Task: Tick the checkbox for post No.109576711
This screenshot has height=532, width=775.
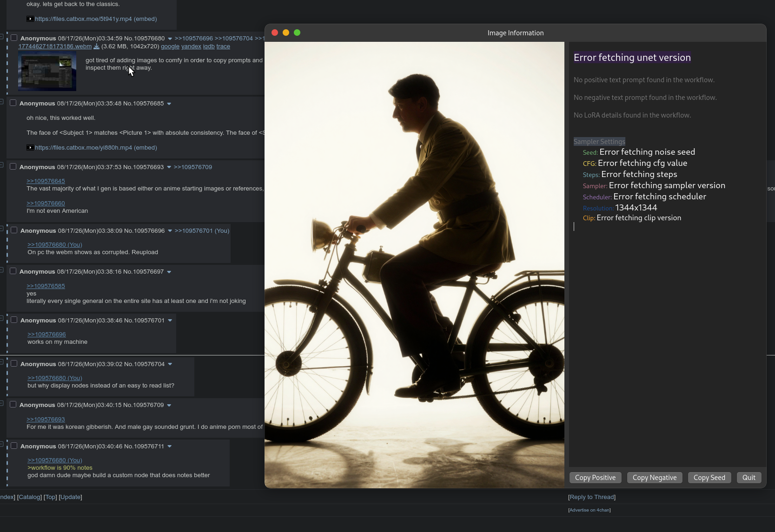Action: point(14,446)
